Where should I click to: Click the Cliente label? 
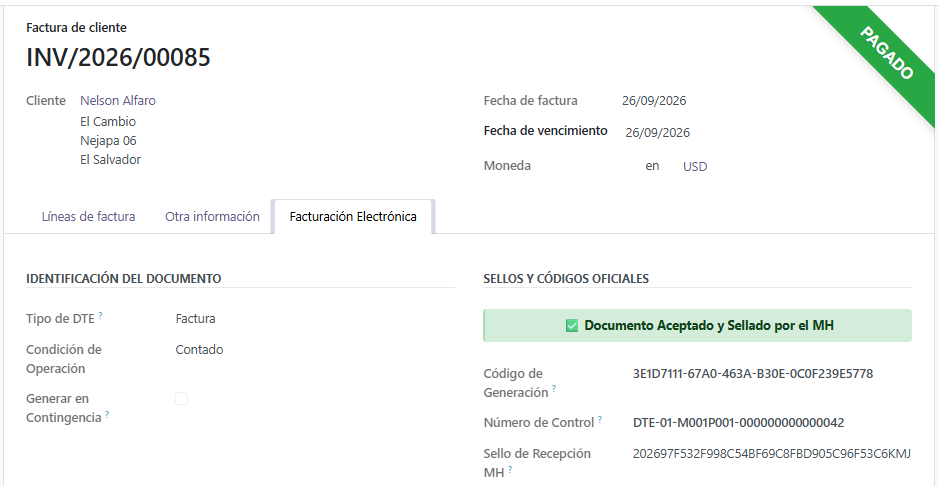pyautogui.click(x=46, y=101)
